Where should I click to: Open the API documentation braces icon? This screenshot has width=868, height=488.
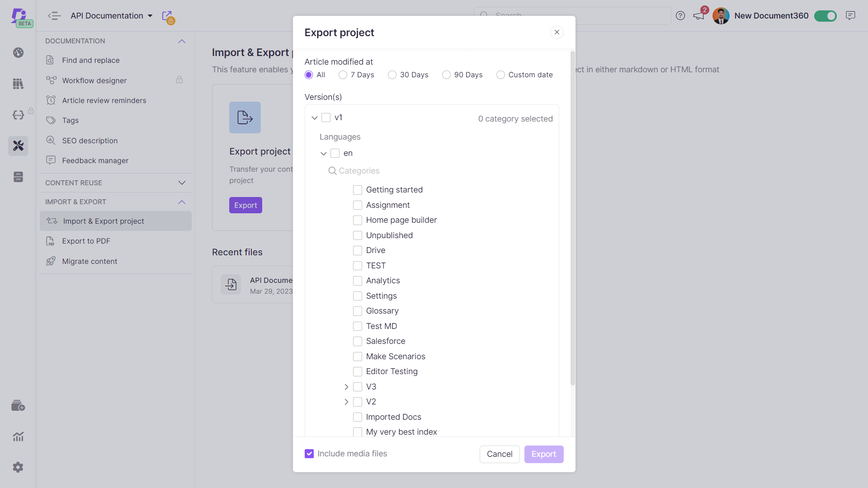pos(18,115)
